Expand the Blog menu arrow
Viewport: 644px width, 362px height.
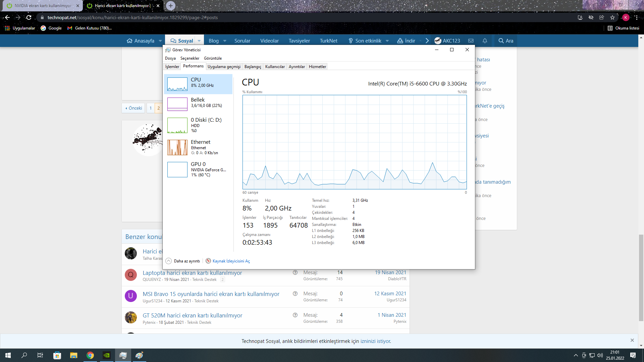(x=225, y=41)
